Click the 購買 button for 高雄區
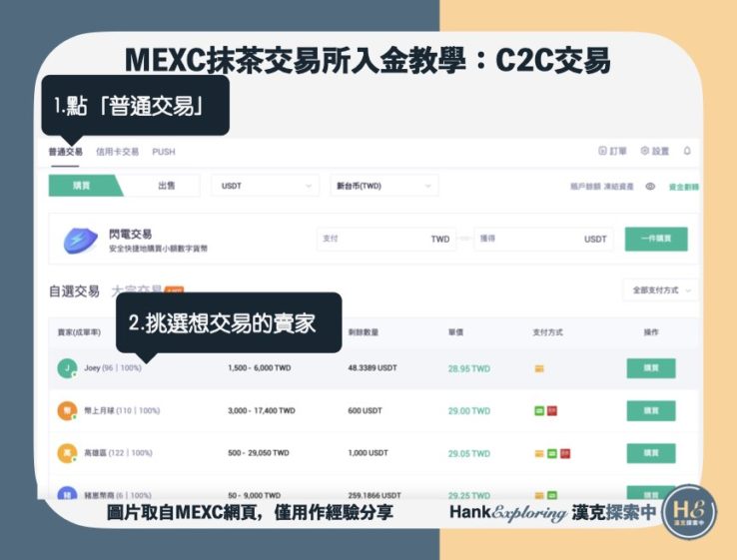The image size is (737, 560). (x=651, y=453)
